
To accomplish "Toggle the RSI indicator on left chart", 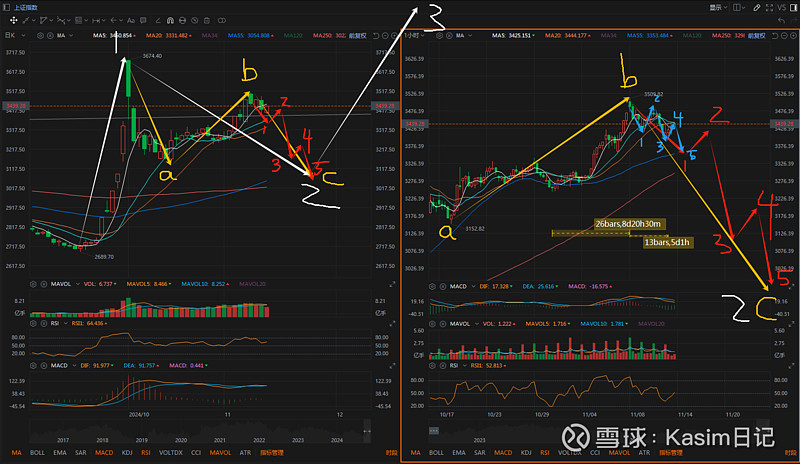I will 145,452.
